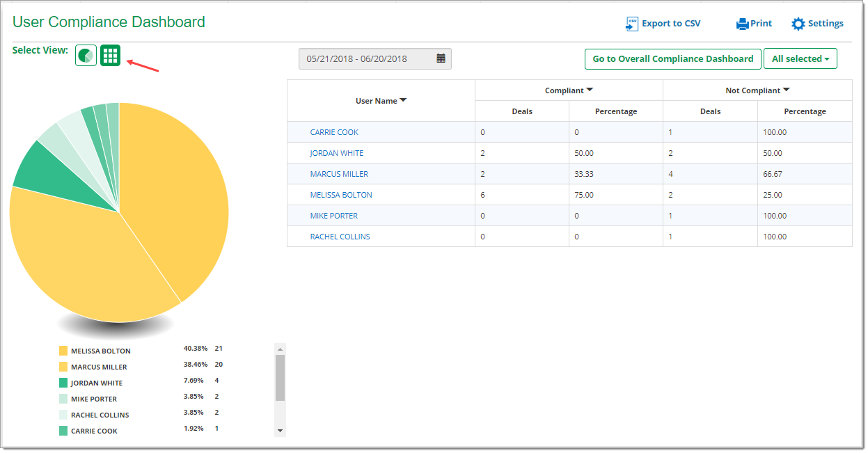The height and width of the screenshot is (453, 868).
Task: Select JORDAN WHITE legend label
Action: pyautogui.click(x=97, y=383)
